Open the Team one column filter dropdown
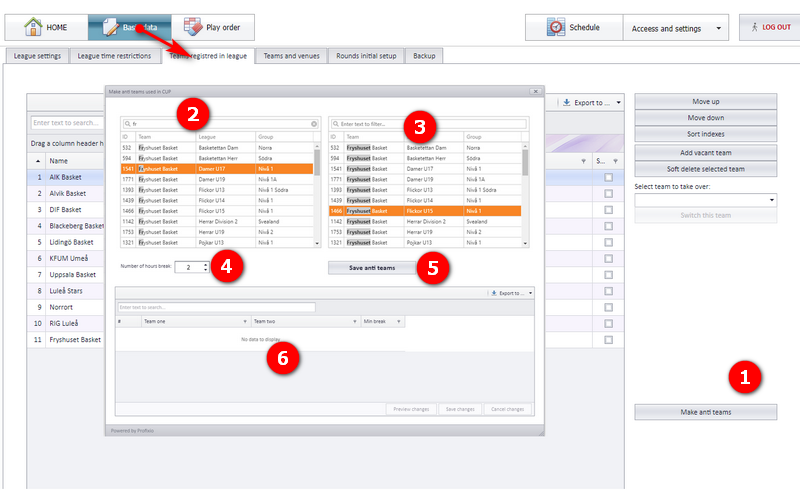The height and width of the screenshot is (501, 800). (x=245, y=321)
